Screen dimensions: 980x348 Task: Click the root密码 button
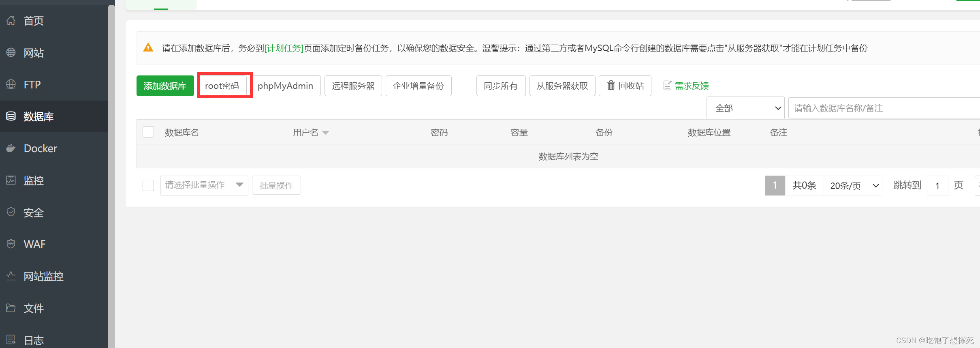222,86
